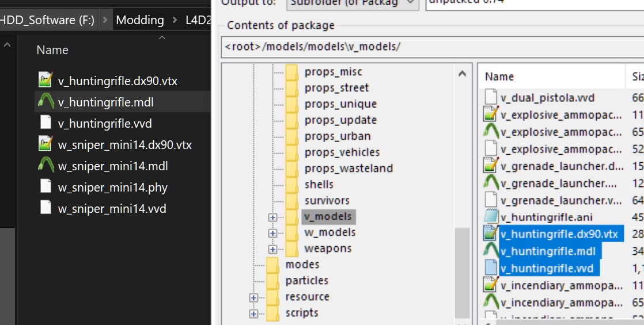Open the Output to dropdown

[410, 3]
